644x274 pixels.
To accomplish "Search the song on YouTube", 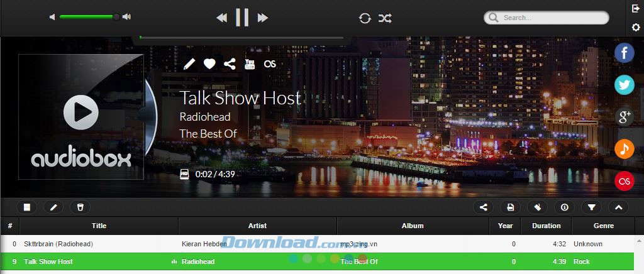I will 250,64.
